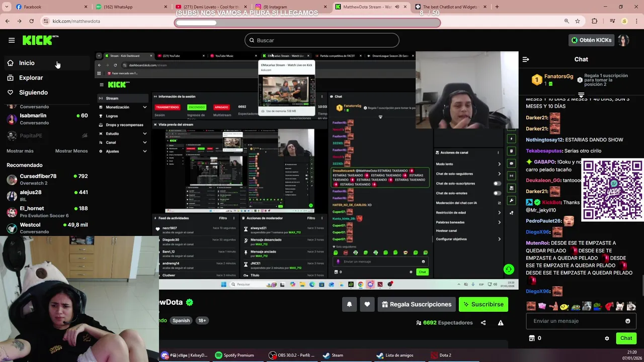The image size is (644, 362).
Task: Click Deukaleon_GG username in chat
Action: point(543,180)
